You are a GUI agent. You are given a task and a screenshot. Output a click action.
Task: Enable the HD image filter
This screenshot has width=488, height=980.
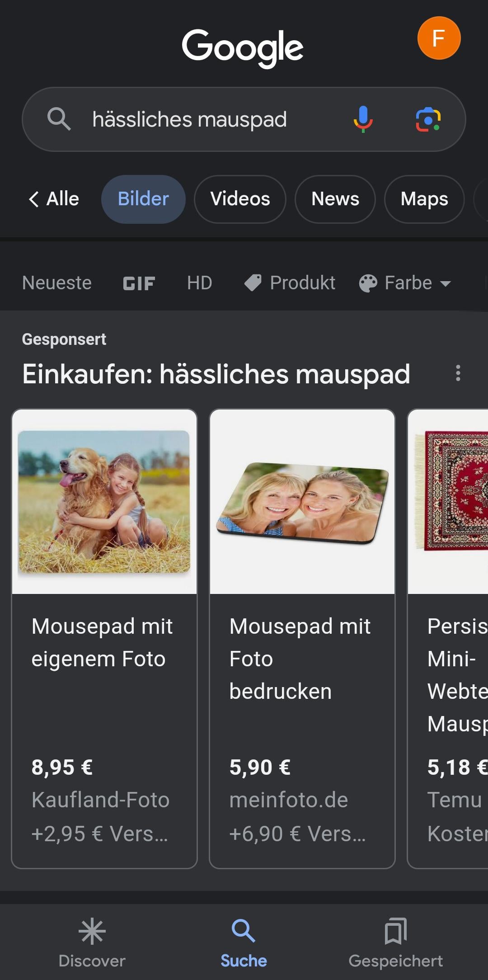[x=199, y=283]
